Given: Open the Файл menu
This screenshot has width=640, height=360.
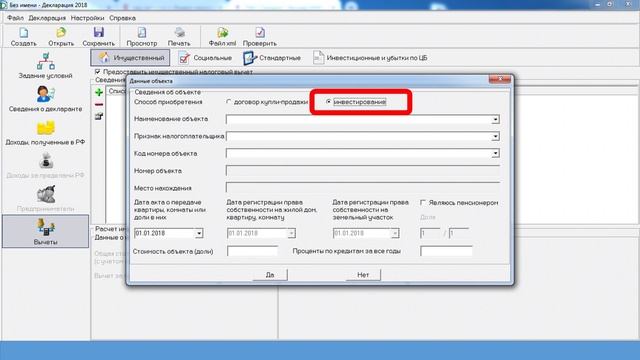Looking at the screenshot, I should point(15,18).
